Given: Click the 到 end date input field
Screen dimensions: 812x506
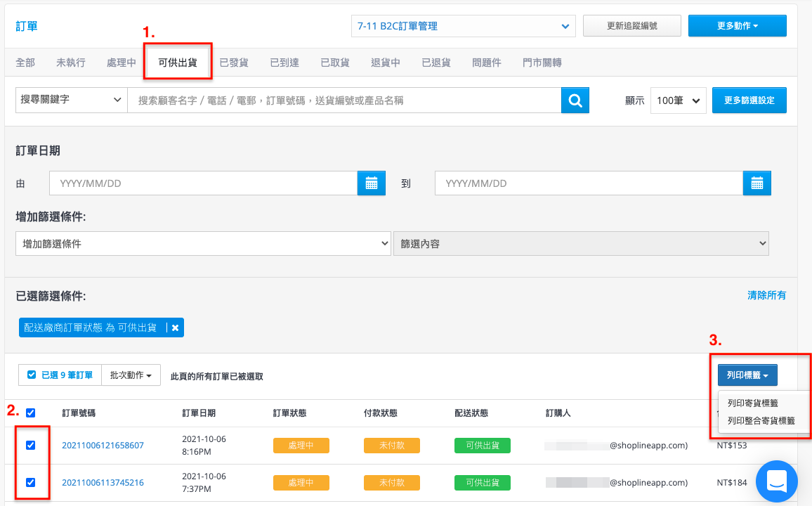Looking at the screenshot, I should (589, 183).
